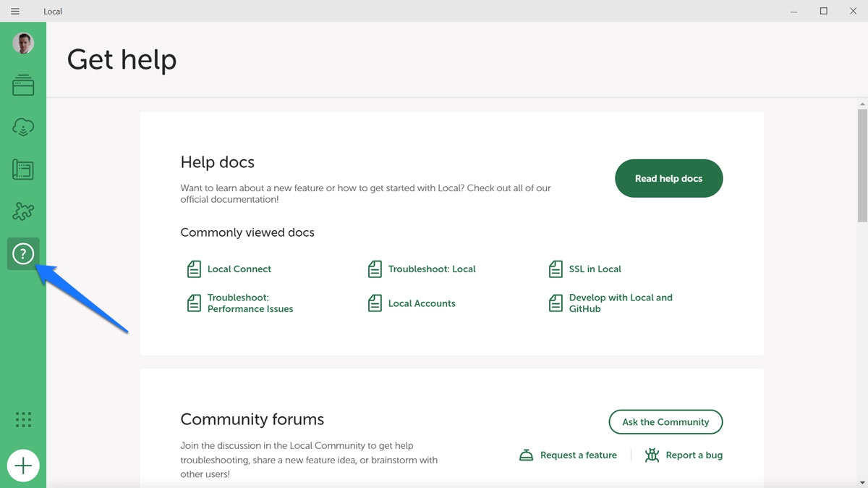The image size is (868, 488).
Task: Click the Request a feature link
Action: click(x=577, y=455)
